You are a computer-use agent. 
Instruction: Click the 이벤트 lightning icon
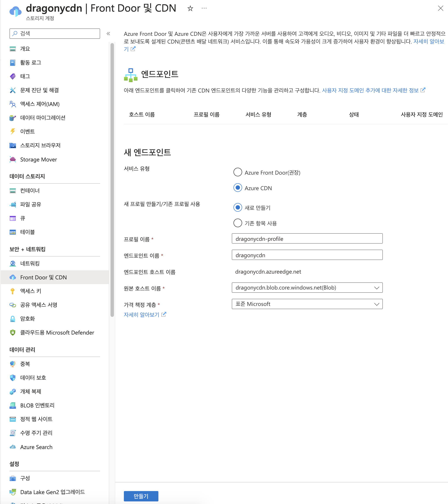(13, 131)
